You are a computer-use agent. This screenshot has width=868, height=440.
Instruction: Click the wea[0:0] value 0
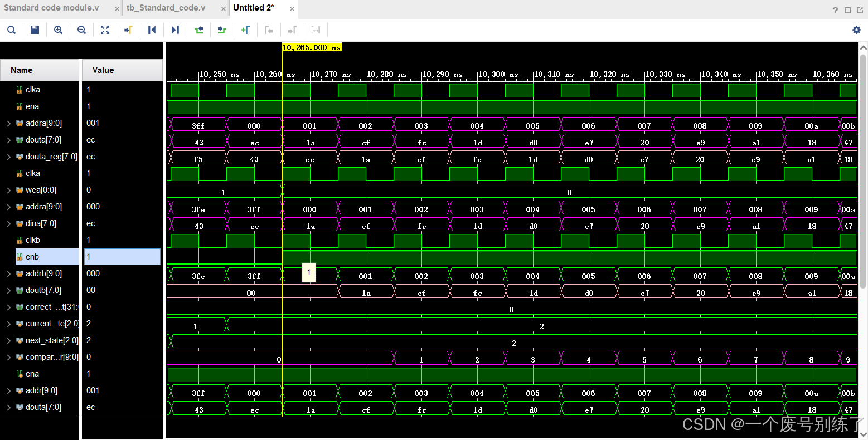(x=89, y=190)
